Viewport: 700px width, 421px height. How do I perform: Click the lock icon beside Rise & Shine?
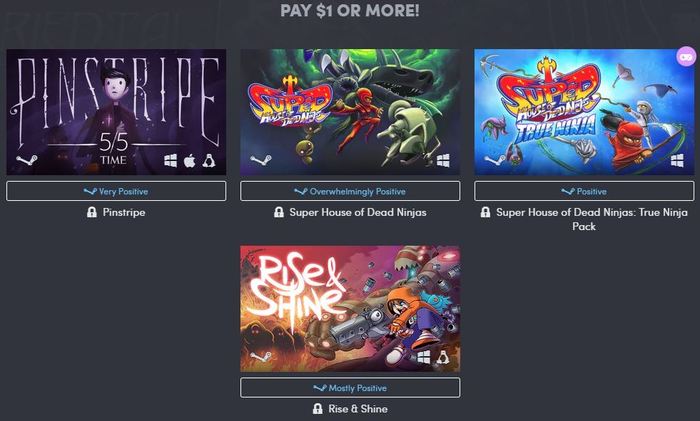[317, 408]
